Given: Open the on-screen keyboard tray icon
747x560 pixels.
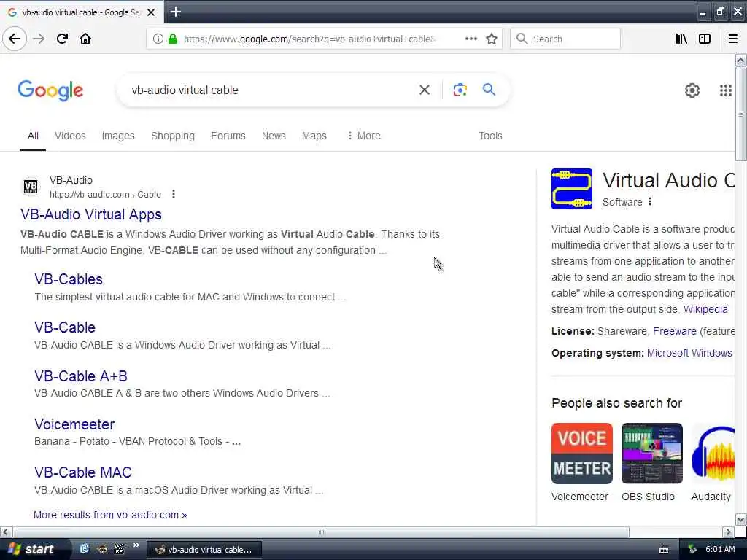Looking at the screenshot, I should click(x=664, y=550).
